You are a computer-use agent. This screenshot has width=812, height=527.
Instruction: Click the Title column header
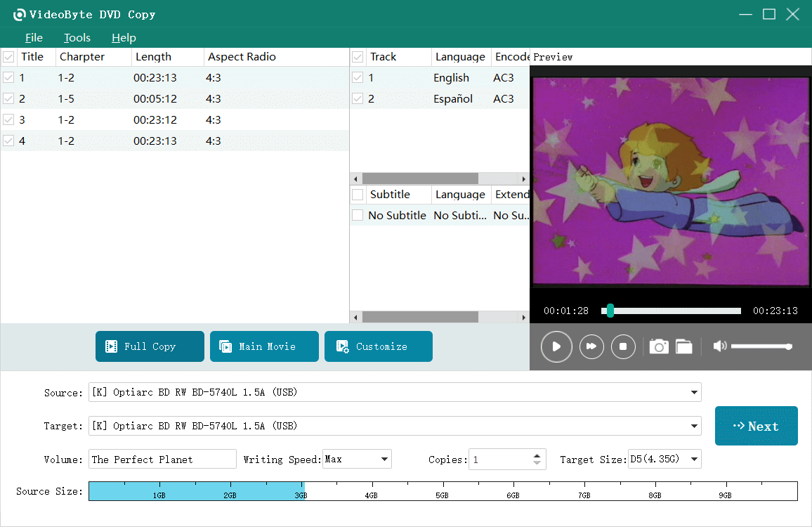coord(37,57)
